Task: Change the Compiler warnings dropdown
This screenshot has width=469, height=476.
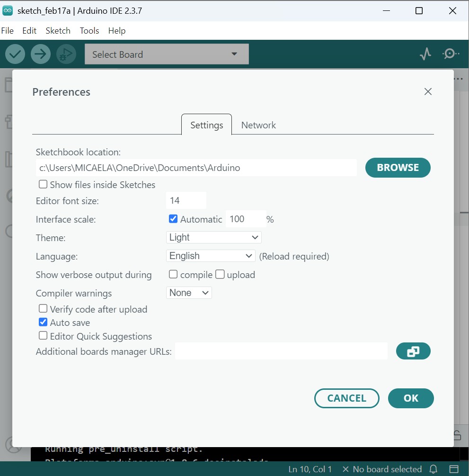Action: pos(188,293)
